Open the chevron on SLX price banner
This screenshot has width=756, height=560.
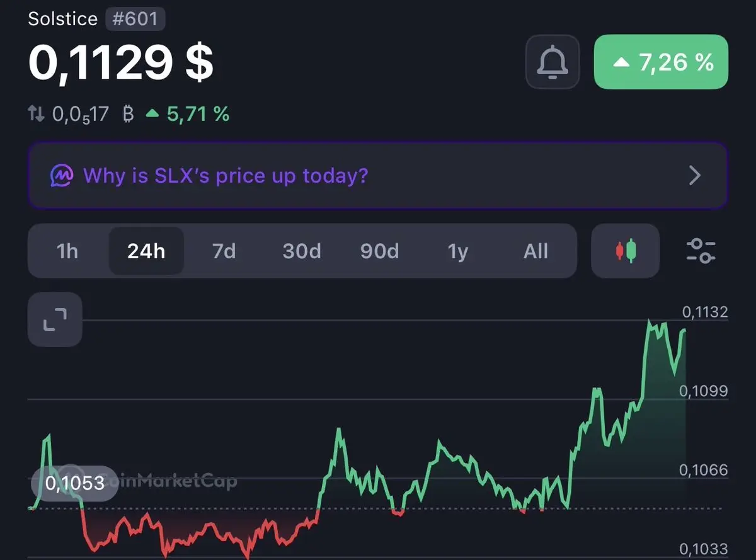click(x=695, y=175)
